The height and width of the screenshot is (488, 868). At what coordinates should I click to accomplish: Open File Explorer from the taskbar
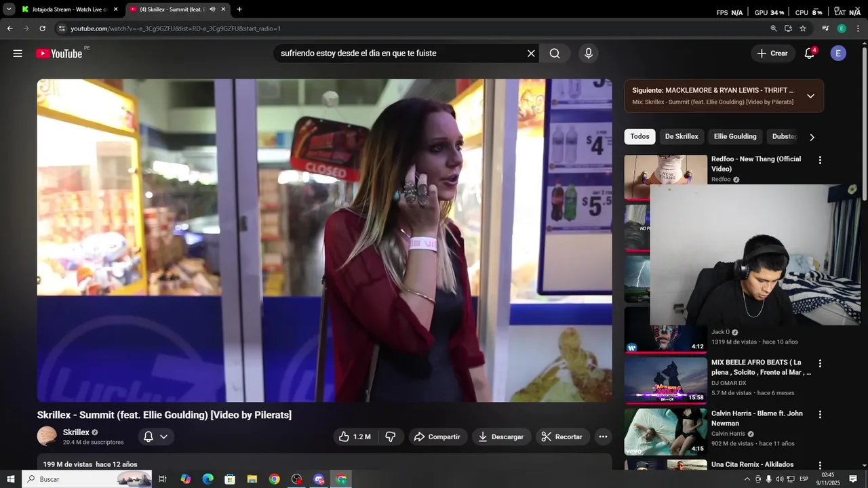click(252, 479)
